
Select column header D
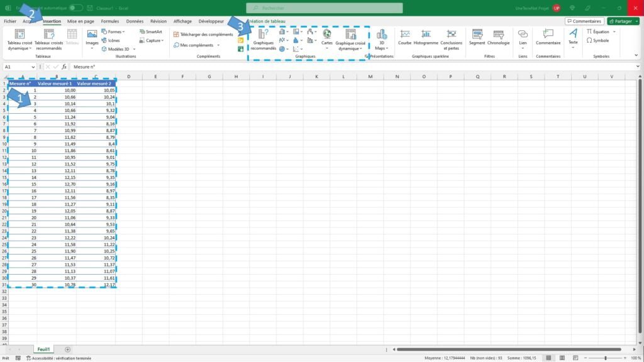coord(128,76)
